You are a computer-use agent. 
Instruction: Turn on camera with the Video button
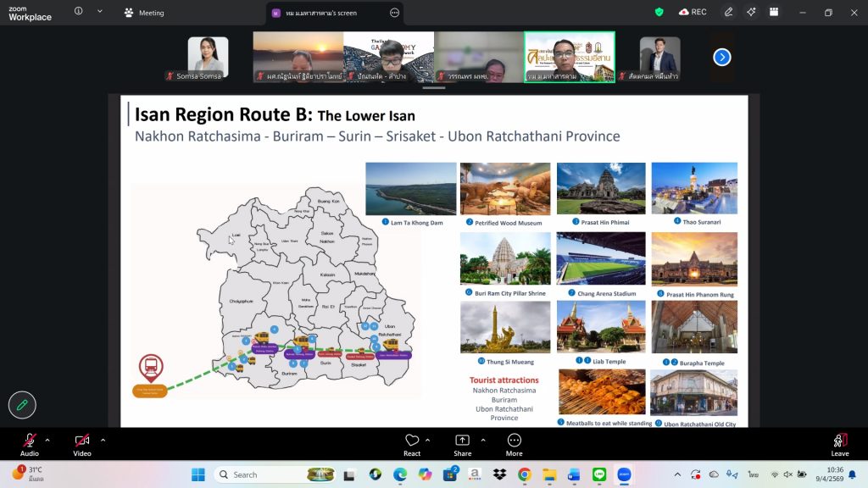(82, 444)
